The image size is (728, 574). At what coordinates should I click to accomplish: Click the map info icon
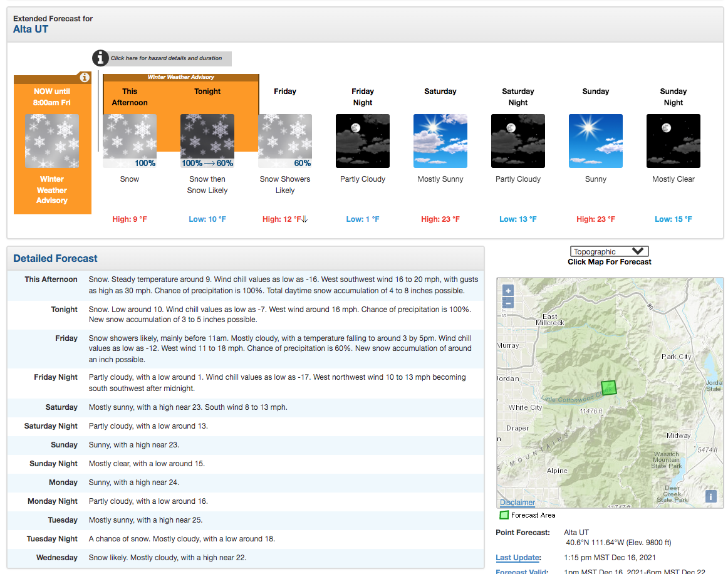[x=711, y=496]
